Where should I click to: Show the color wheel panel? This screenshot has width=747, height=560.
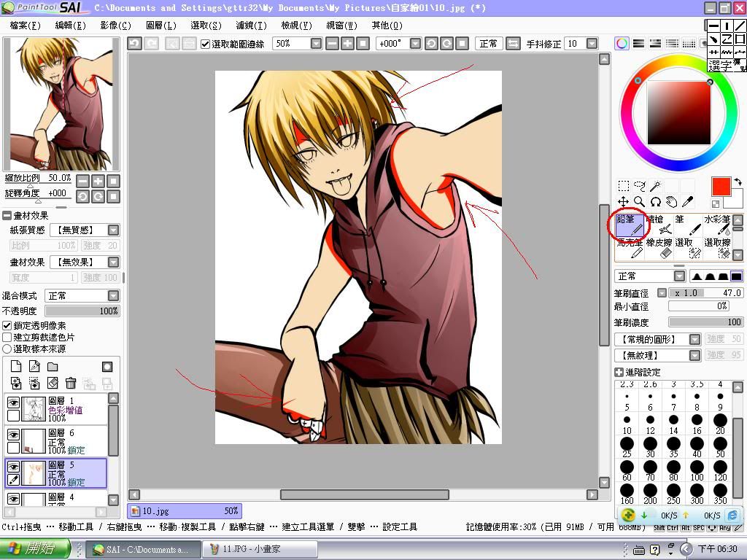(622, 43)
